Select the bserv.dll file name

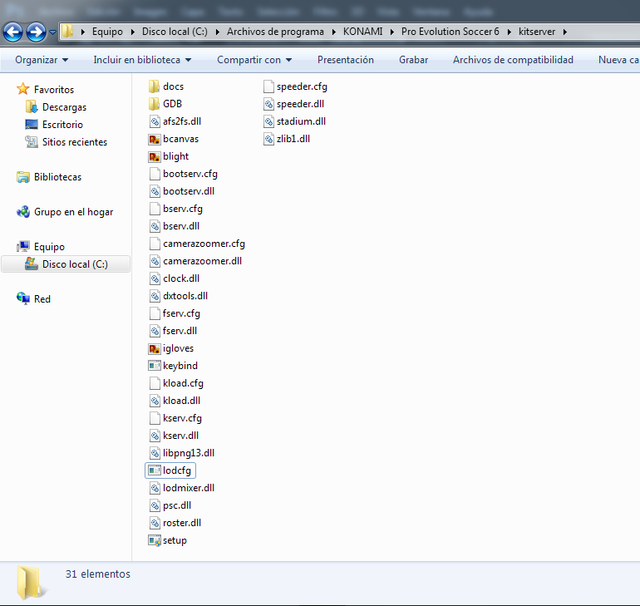coord(181,226)
